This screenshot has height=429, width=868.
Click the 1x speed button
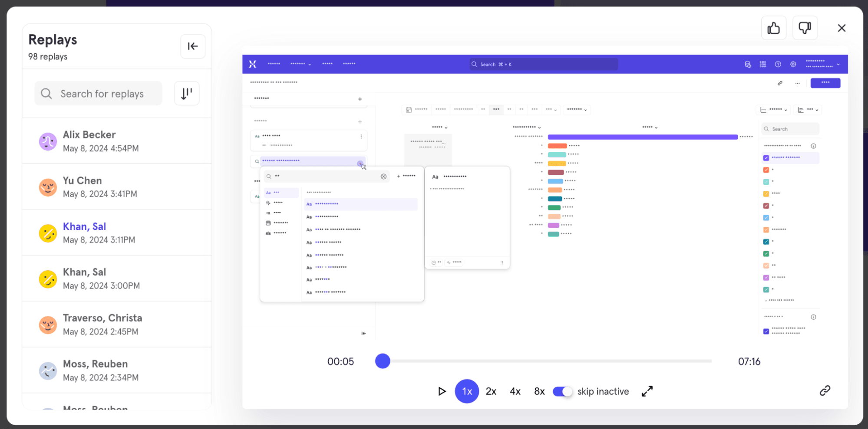tap(467, 391)
